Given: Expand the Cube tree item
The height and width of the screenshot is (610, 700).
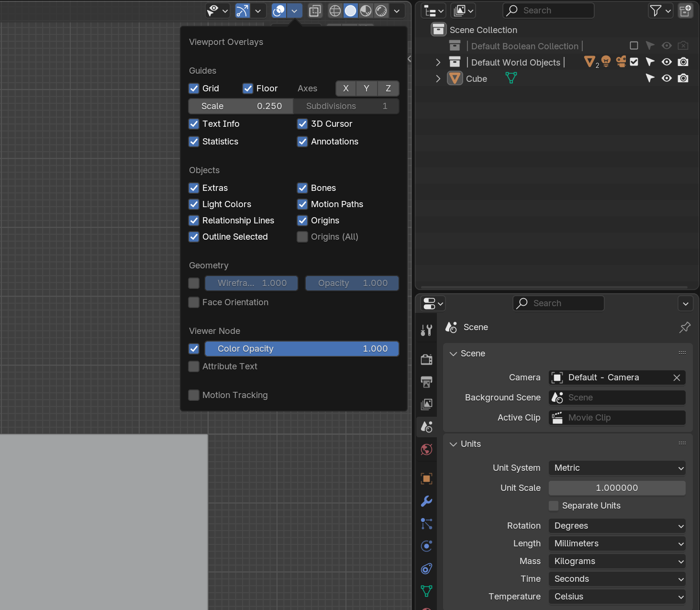Looking at the screenshot, I should tap(438, 78).
